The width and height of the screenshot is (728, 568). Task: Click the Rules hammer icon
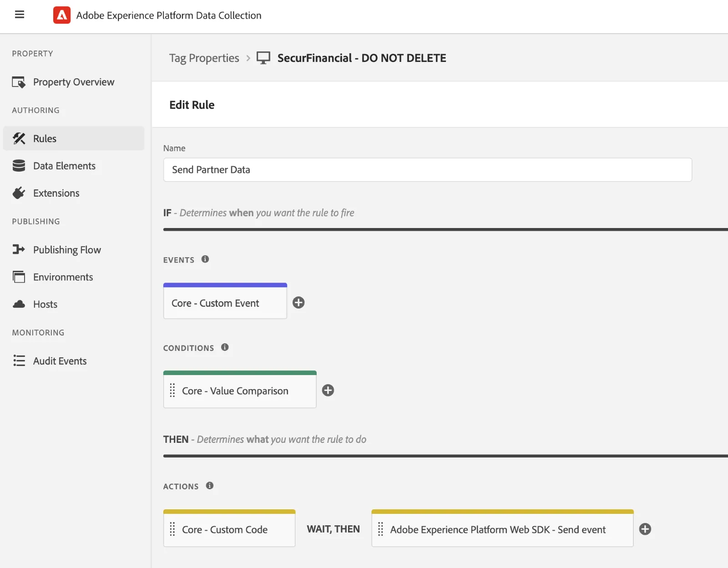coord(19,138)
